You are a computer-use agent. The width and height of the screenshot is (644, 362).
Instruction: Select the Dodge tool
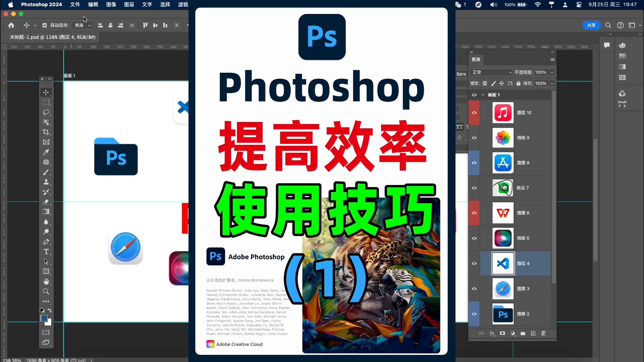click(46, 232)
